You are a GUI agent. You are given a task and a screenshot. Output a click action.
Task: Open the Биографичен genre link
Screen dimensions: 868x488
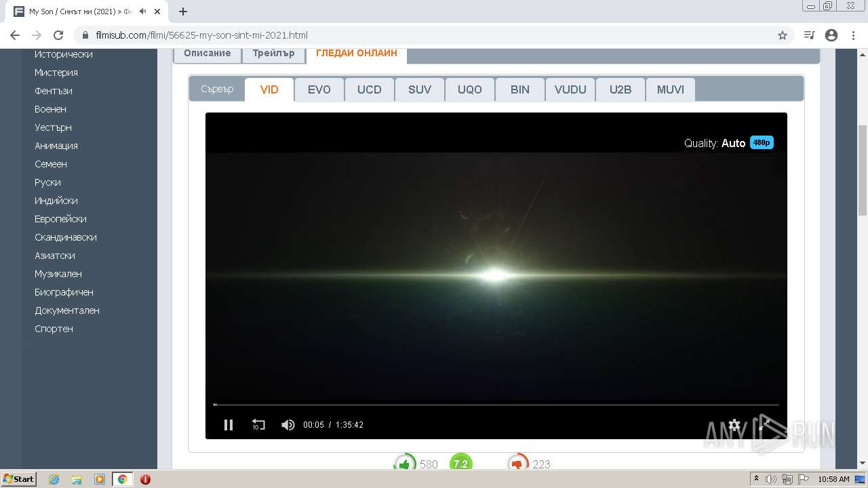64,292
